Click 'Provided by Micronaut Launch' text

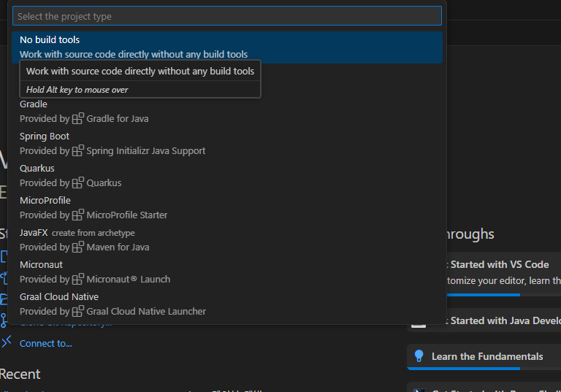[95, 280]
